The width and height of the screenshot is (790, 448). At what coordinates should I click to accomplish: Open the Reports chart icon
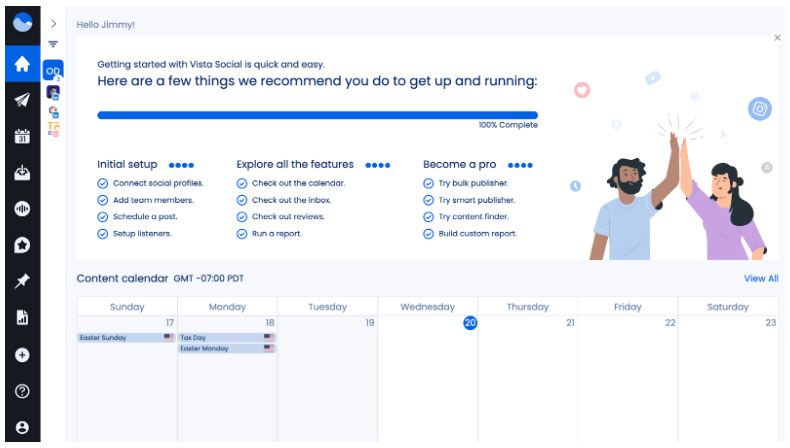(22, 317)
